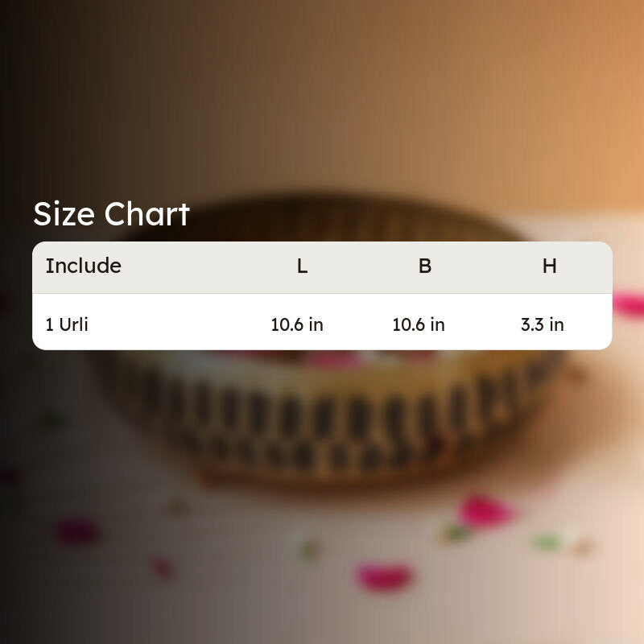This screenshot has width=644, height=644.
Task: Click the L column header
Action: coord(303,266)
